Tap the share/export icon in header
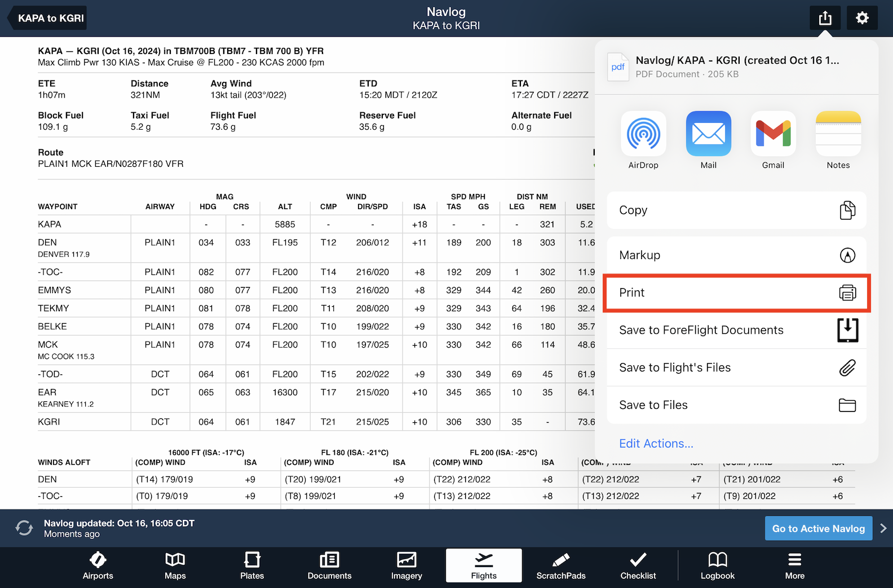893x588 pixels. click(825, 18)
